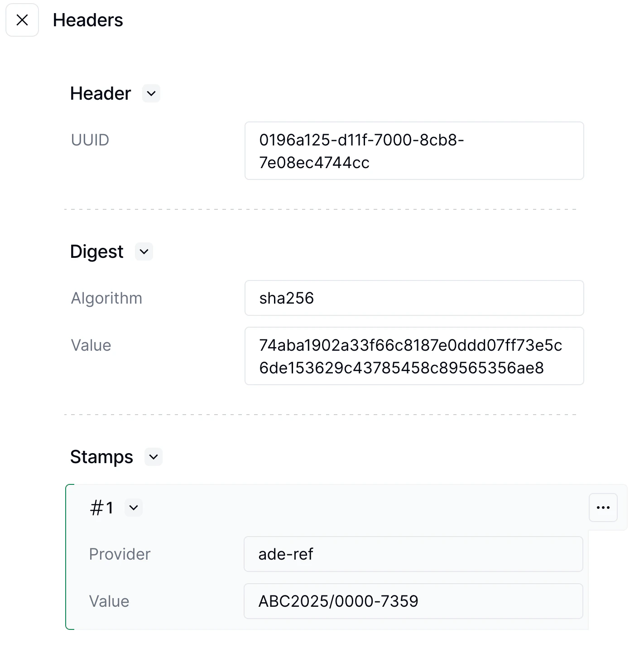The image size is (644, 648).
Task: Click into the UUID input field
Action: pyautogui.click(x=414, y=151)
